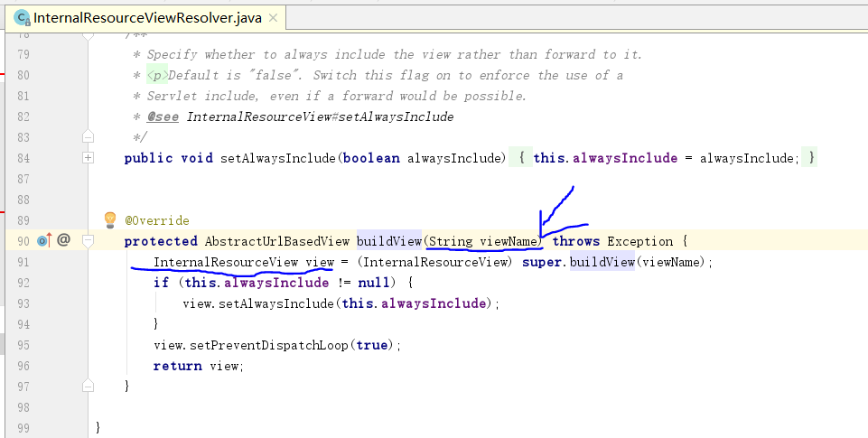Click 'null' keyword on line 92
868x438 pixels.
click(x=374, y=283)
